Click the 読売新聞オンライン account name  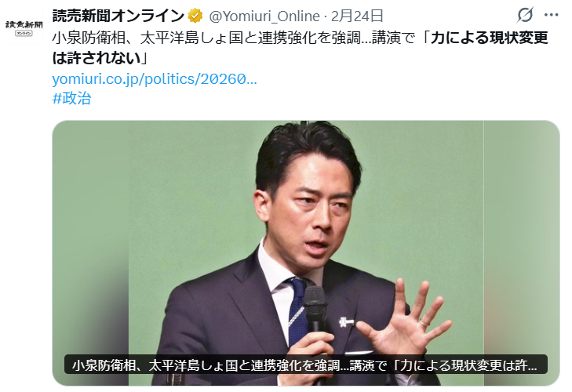118,16
